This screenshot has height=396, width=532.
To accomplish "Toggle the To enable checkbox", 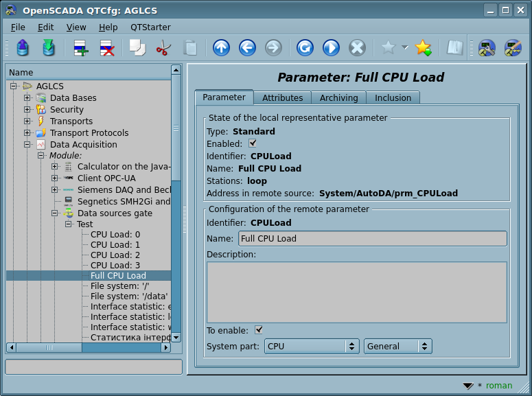I will pos(259,330).
